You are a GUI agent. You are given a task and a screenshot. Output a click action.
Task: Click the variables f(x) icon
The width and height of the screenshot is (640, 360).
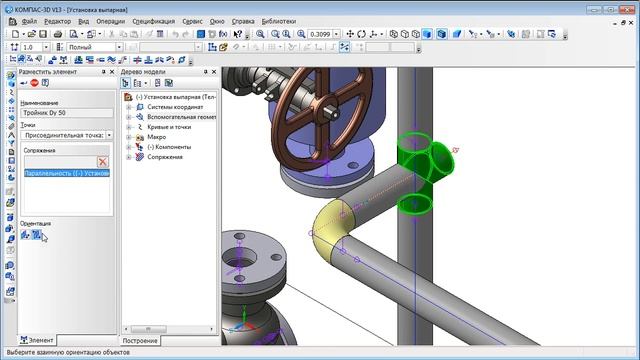[223, 34]
